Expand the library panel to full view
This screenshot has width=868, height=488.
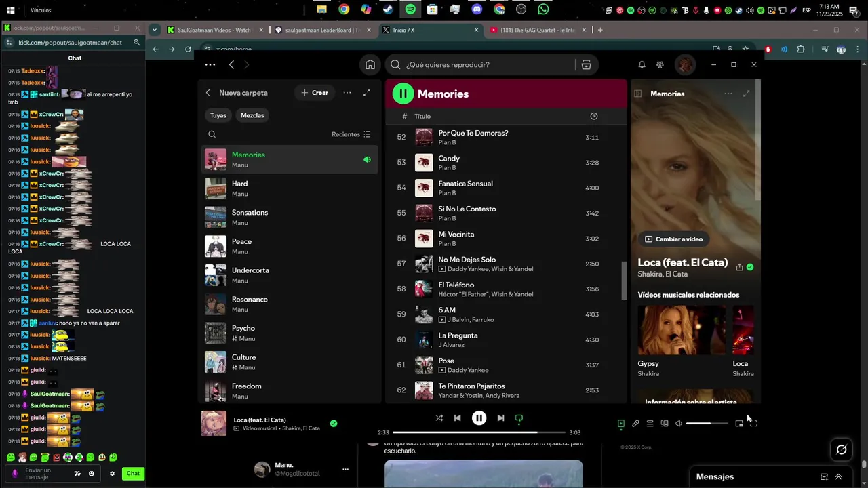[x=367, y=93]
